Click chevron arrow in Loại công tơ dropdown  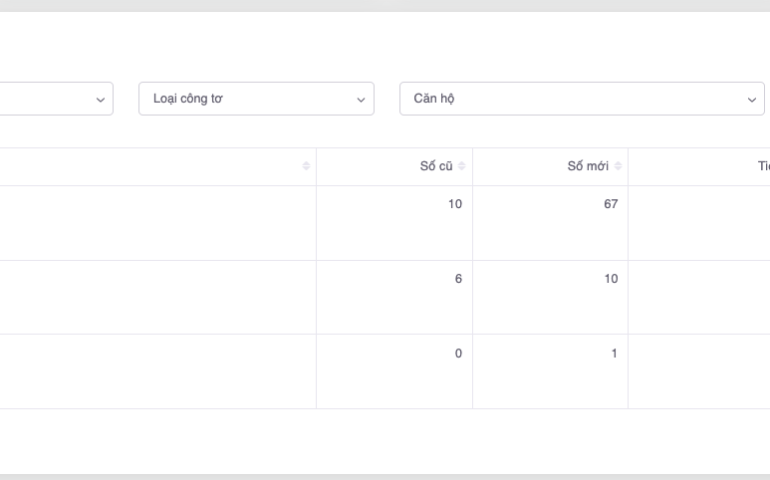[361, 99]
